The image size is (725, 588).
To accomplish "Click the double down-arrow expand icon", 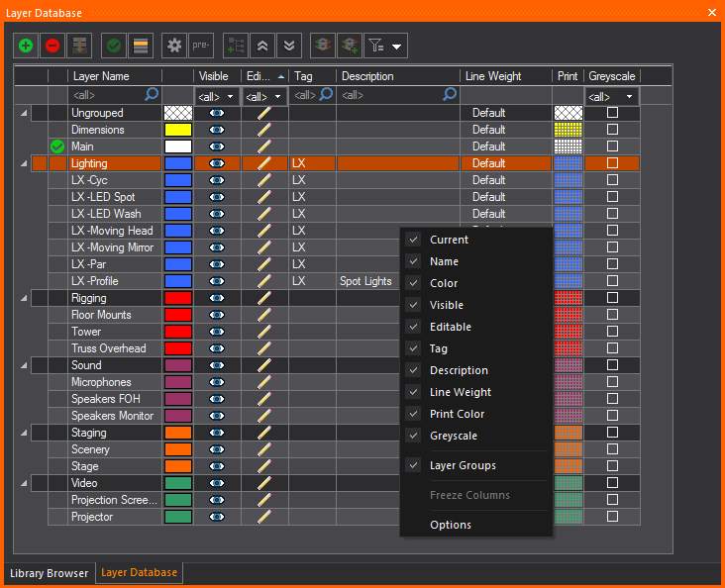I will (288, 46).
